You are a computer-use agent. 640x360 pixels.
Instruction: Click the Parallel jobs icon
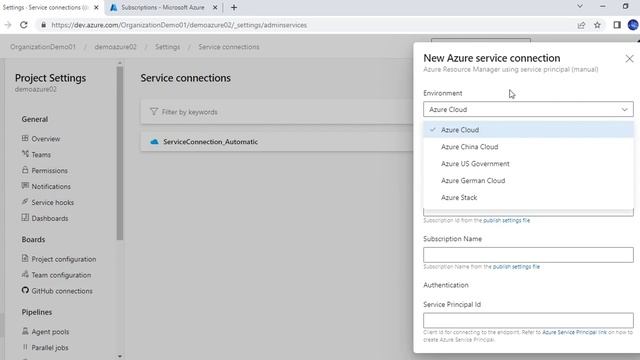25,347
